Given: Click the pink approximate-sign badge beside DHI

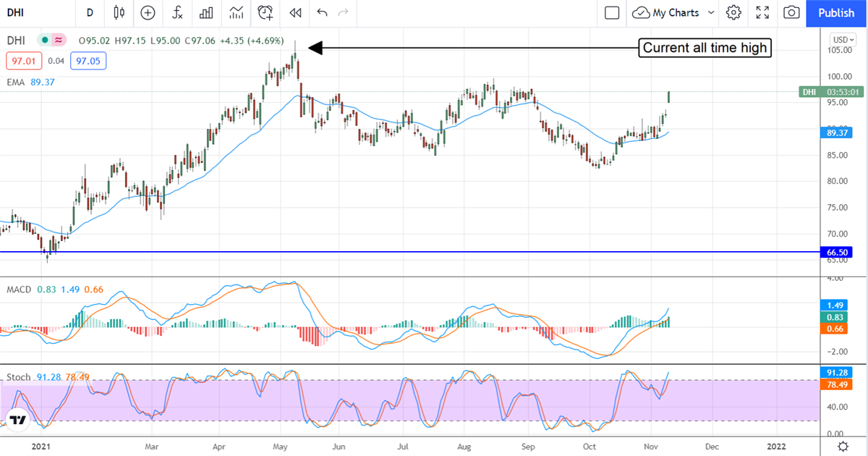Looking at the screenshot, I should click(x=59, y=41).
